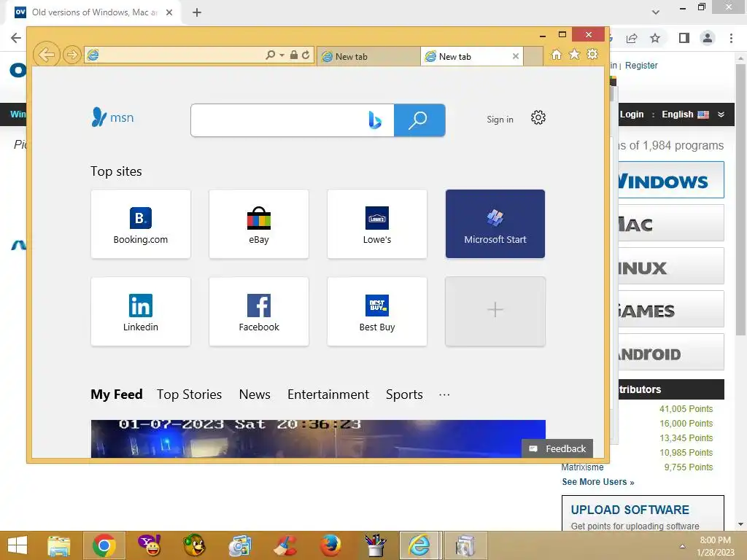Open msn page settings gear
This screenshot has height=560, width=747.
click(538, 117)
